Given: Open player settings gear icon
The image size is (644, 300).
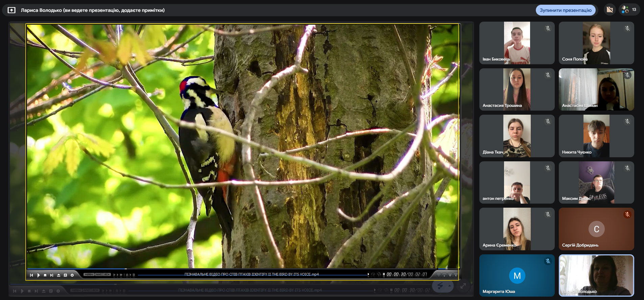Looking at the screenshot, I should pyautogui.click(x=72, y=275).
